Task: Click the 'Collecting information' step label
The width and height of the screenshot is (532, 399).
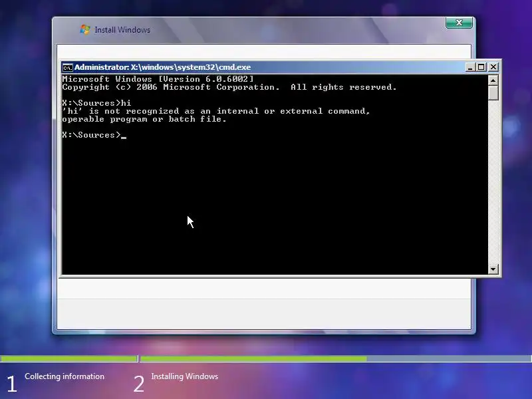Action: click(x=65, y=376)
